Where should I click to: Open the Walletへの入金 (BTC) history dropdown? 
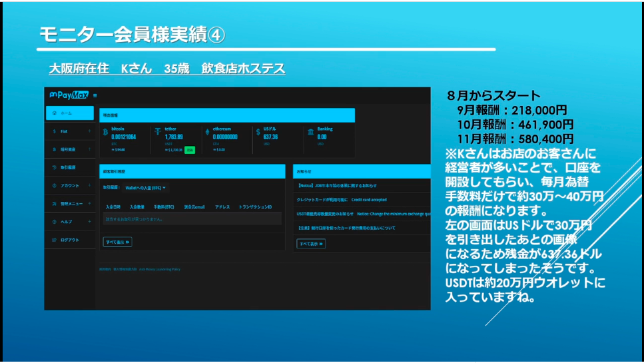pyautogui.click(x=145, y=188)
